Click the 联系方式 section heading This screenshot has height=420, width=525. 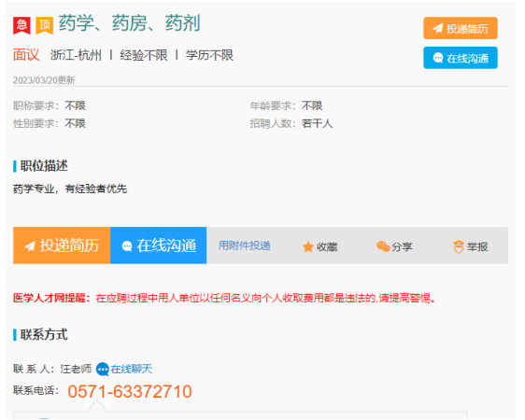point(44,334)
